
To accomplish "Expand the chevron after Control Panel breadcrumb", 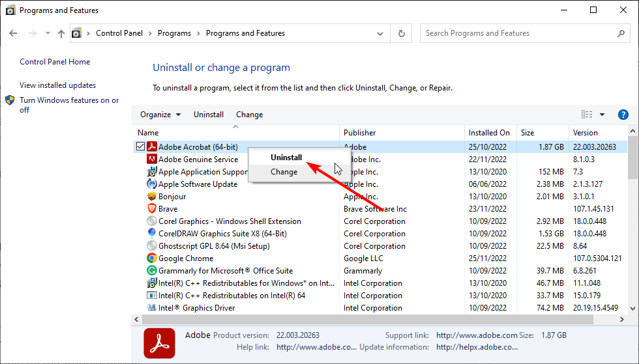I will 150,33.
